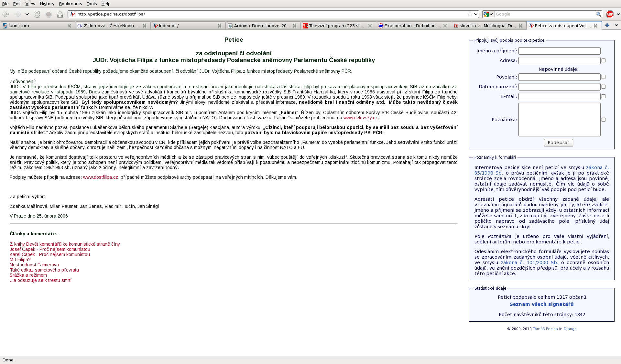Image resolution: width=621 pixels, height=364 pixels.
Task: Open the www.celovsky.cz link
Action: tap(360, 118)
